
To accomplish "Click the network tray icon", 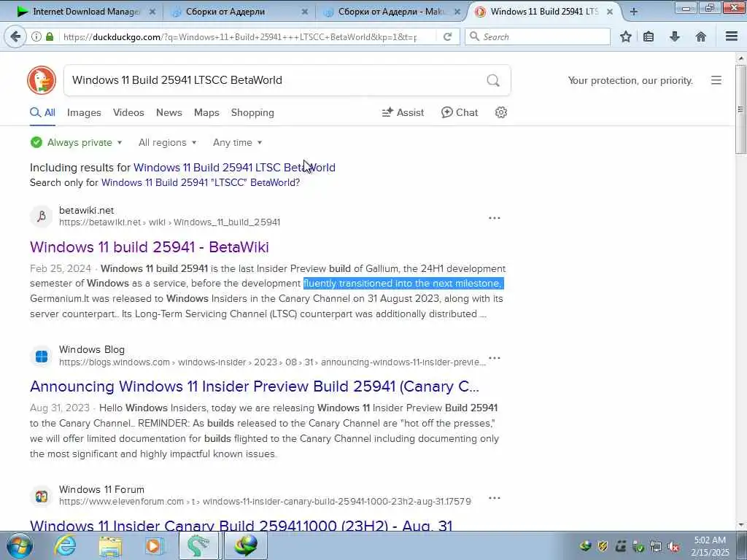I will (x=656, y=547).
